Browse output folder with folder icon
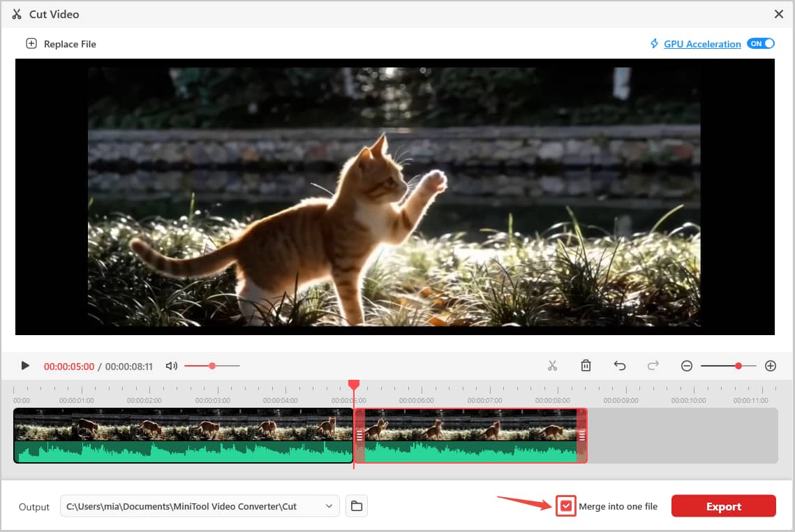 coord(357,506)
